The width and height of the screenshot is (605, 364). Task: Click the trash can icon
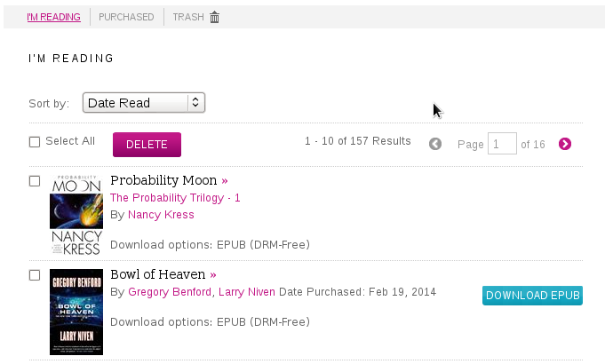click(214, 17)
